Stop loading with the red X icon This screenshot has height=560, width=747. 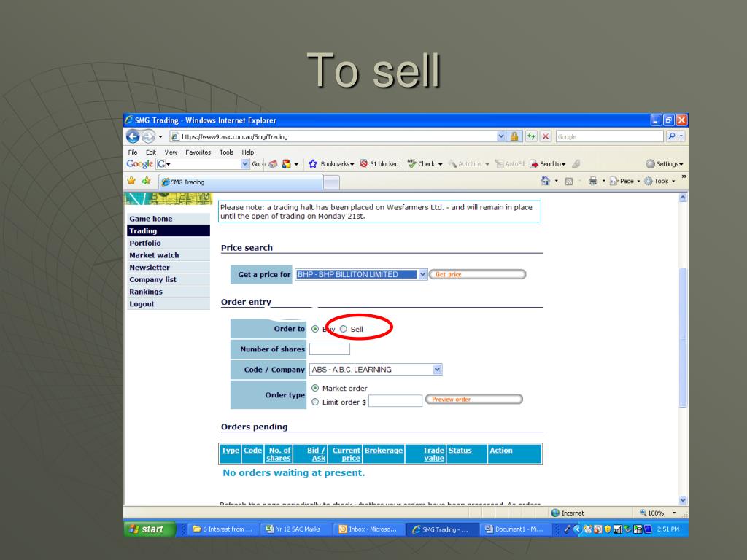point(546,136)
